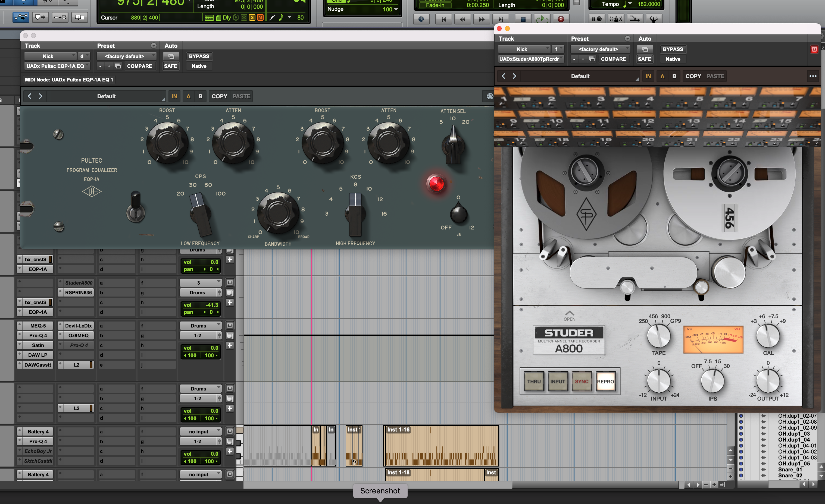Image resolution: width=825 pixels, height=504 pixels.
Task: Toggle the Layered Editing overlapping-rectangles button
Action: click(79, 17)
